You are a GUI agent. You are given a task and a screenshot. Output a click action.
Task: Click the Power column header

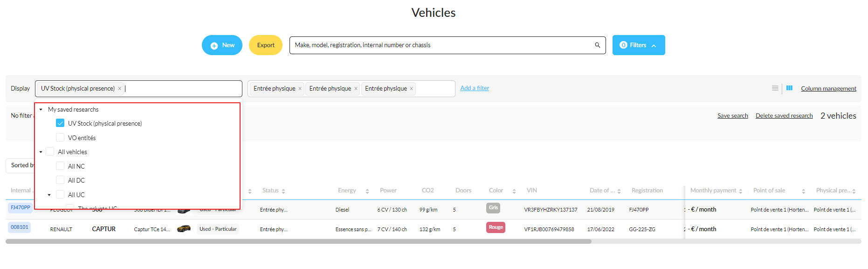pos(388,191)
